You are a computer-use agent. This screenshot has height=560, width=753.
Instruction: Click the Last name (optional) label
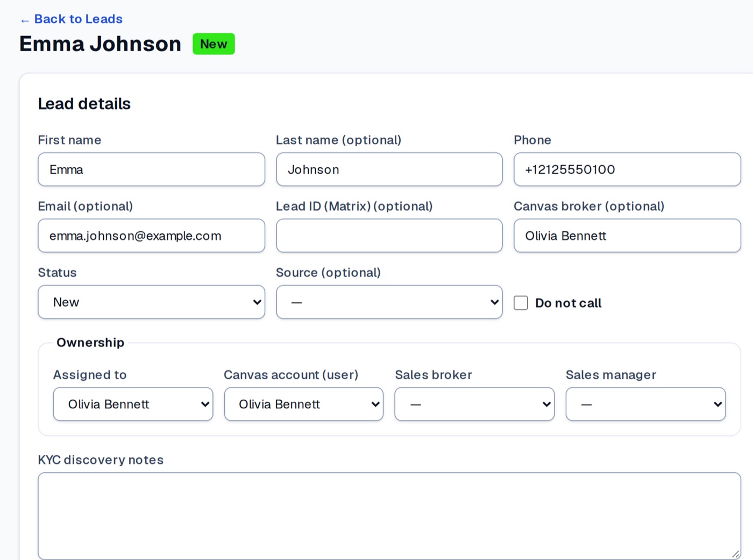coord(339,140)
